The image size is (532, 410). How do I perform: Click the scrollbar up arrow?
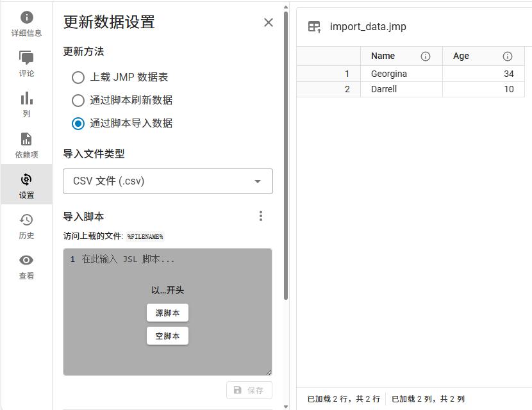coord(286,7)
